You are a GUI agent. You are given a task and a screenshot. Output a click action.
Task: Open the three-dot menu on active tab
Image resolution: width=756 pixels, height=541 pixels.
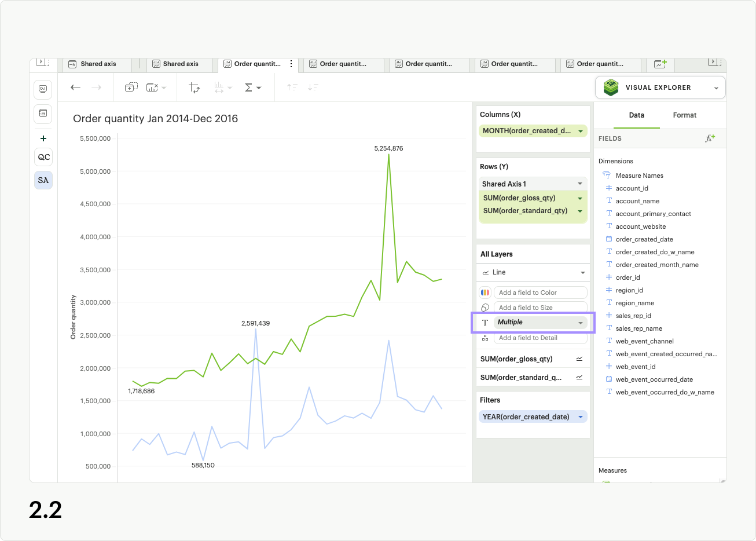pyautogui.click(x=291, y=64)
